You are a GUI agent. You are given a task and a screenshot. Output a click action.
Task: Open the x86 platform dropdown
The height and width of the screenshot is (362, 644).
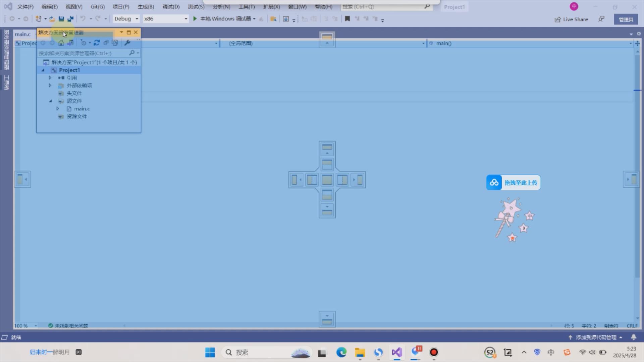pos(166,19)
